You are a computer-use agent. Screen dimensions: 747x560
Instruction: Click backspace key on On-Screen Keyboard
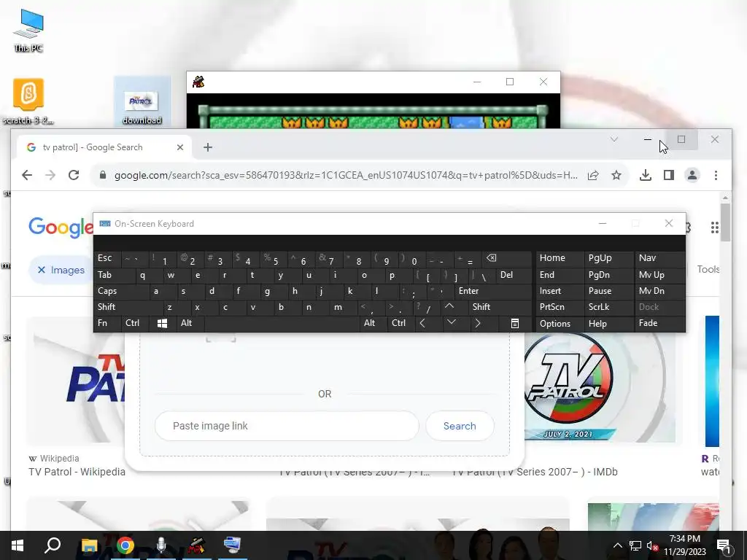coord(491,258)
